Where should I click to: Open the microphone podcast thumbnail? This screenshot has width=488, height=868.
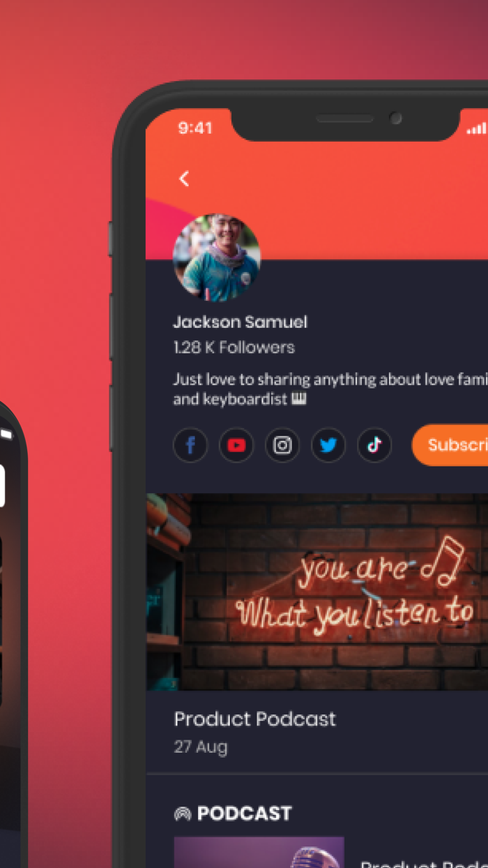tap(259, 852)
